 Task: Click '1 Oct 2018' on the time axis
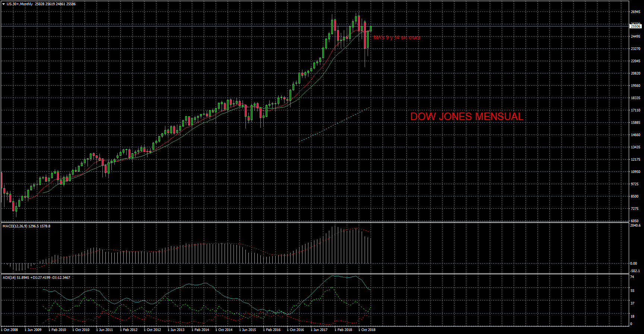pos(367,330)
